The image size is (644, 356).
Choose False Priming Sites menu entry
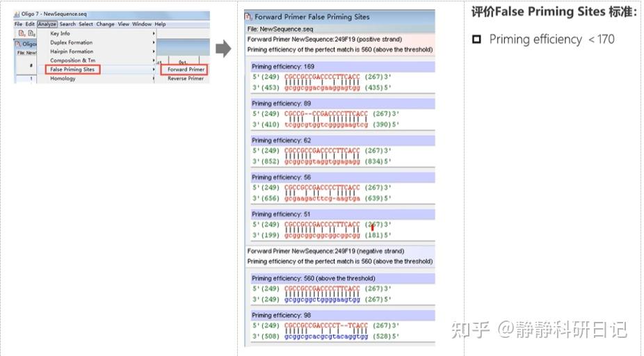[72, 70]
